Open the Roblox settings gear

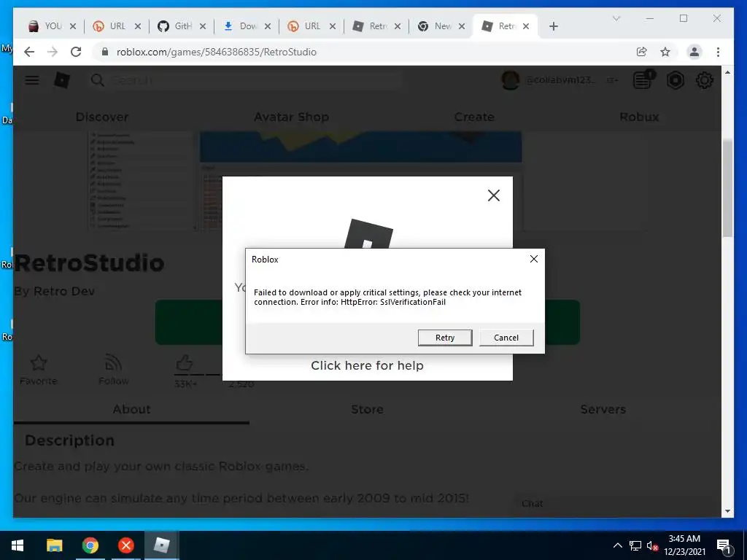tap(705, 80)
